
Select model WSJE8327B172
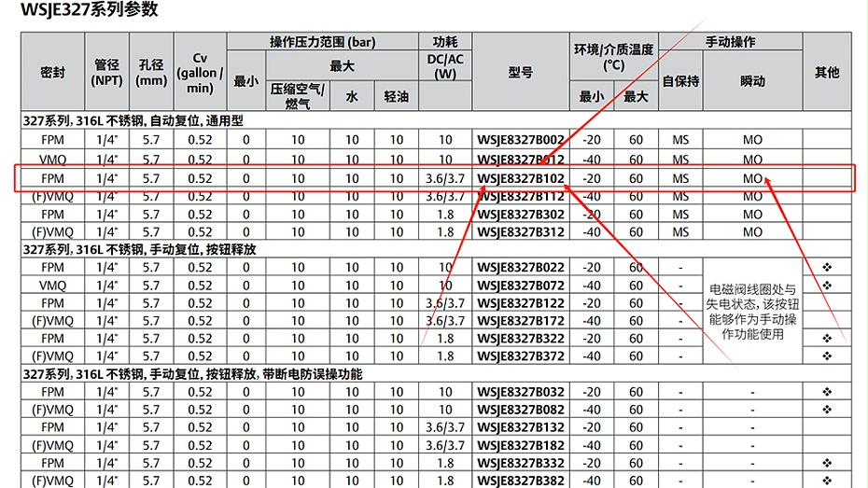(521, 321)
